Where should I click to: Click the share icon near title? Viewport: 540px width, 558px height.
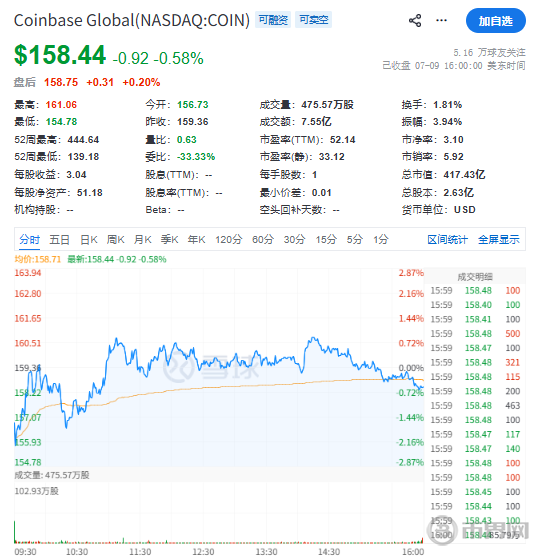click(415, 21)
